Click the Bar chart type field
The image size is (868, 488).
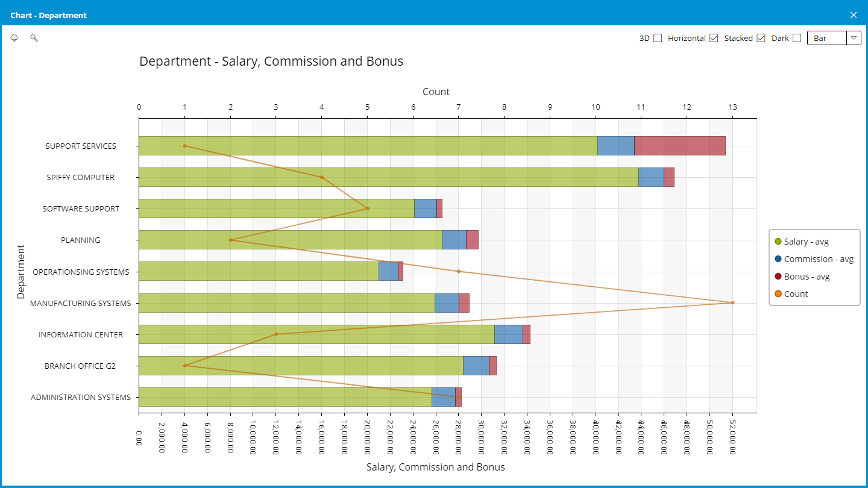[x=826, y=38]
